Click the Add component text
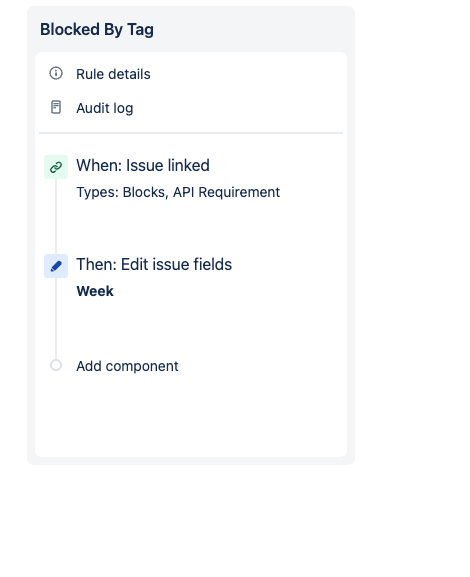This screenshot has width=470, height=577. [x=127, y=366]
